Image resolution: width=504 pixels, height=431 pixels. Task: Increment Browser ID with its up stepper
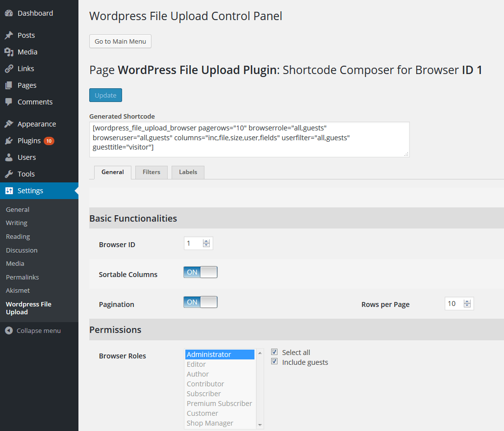(206, 241)
